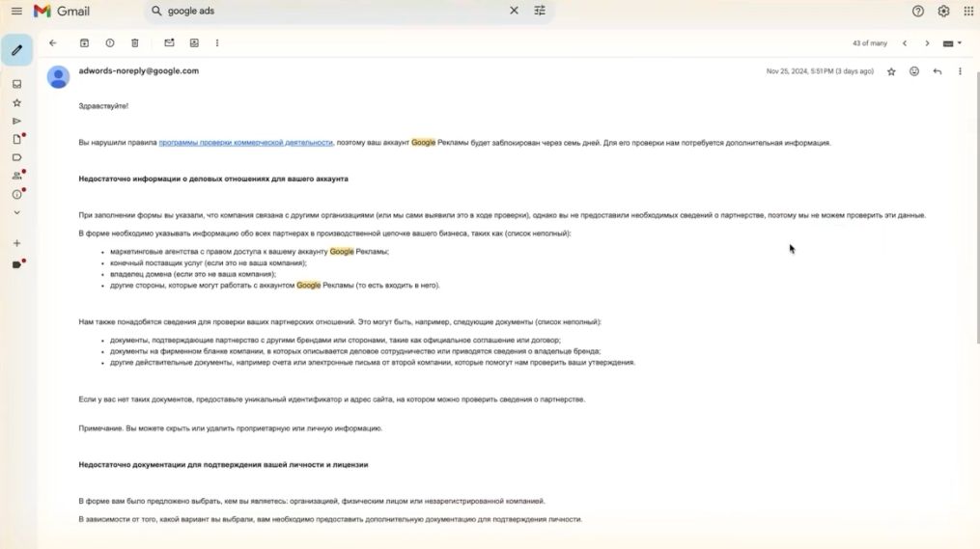The height and width of the screenshot is (549, 980).
Task: Report this email as spam
Action: pos(110,43)
